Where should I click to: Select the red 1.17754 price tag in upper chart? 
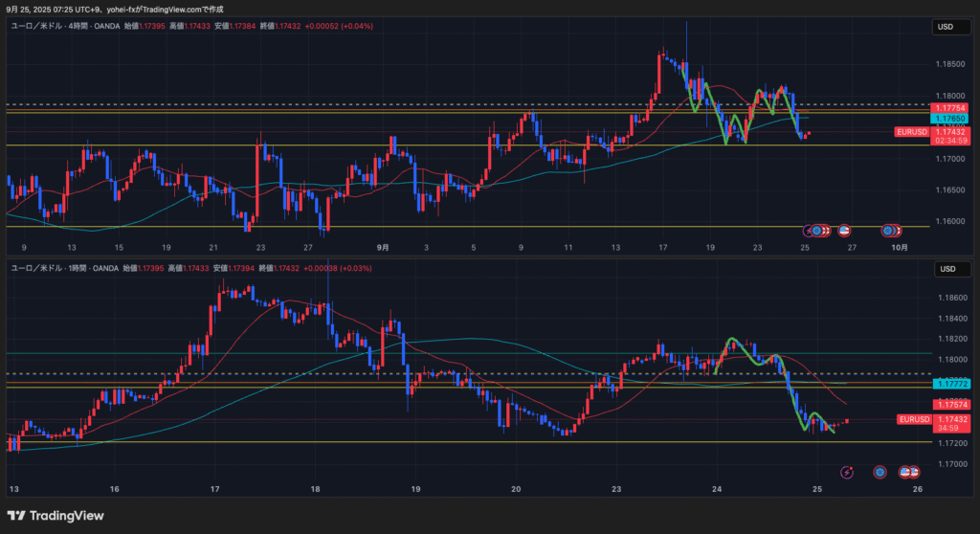point(950,108)
